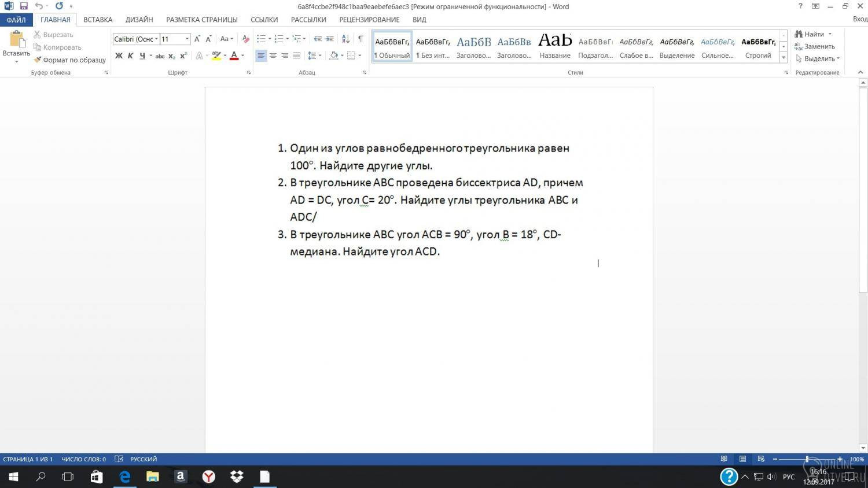Click Заменить replace button
The width and height of the screenshot is (868, 488).
[815, 46]
